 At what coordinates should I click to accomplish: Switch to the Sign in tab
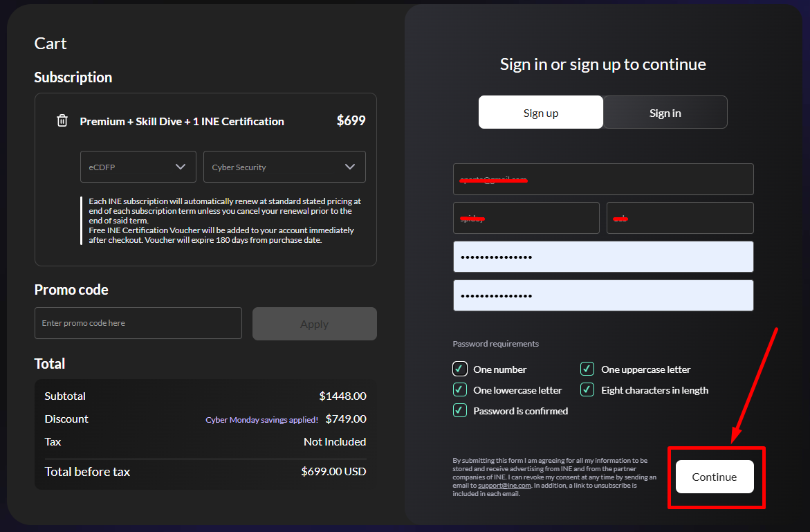pyautogui.click(x=665, y=113)
